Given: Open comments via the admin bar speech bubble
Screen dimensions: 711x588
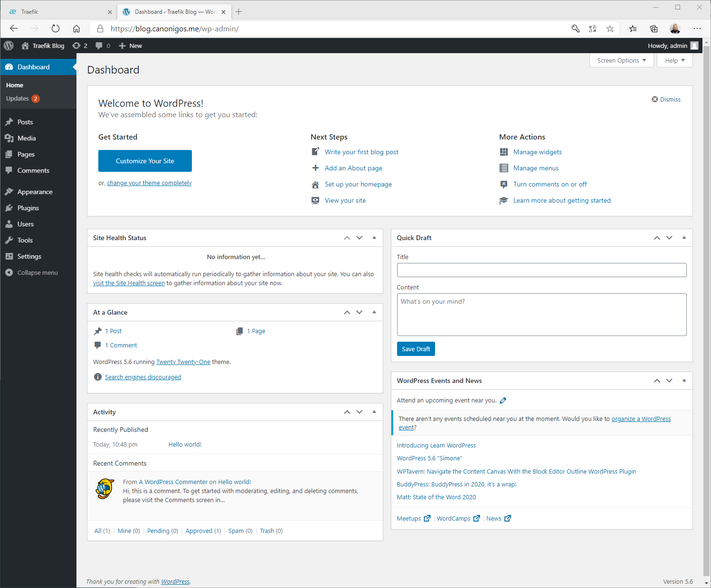Looking at the screenshot, I should pos(100,46).
